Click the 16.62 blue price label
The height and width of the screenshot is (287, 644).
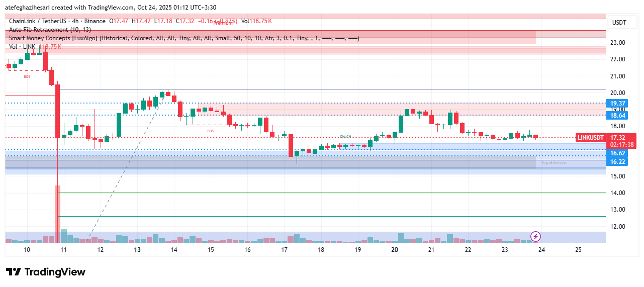pyautogui.click(x=617, y=153)
